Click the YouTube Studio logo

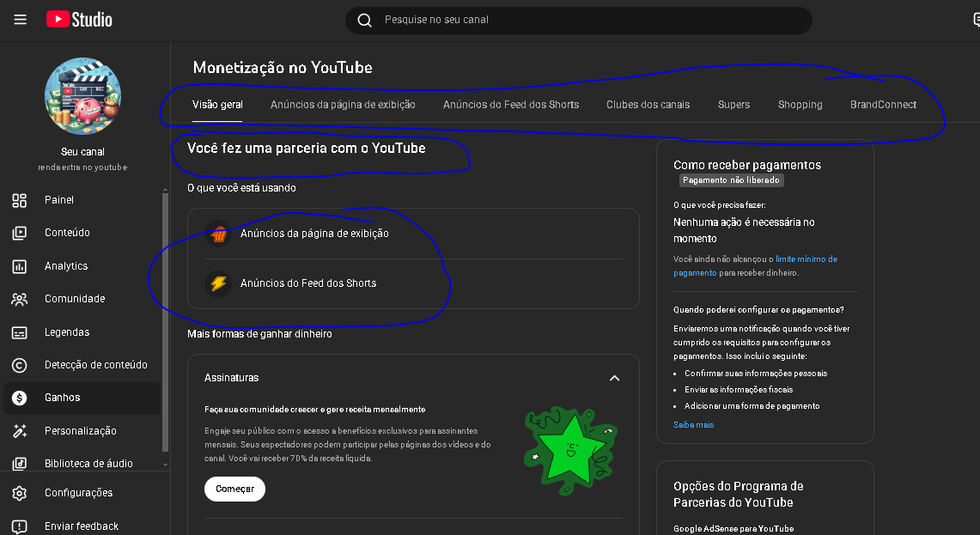coord(79,19)
